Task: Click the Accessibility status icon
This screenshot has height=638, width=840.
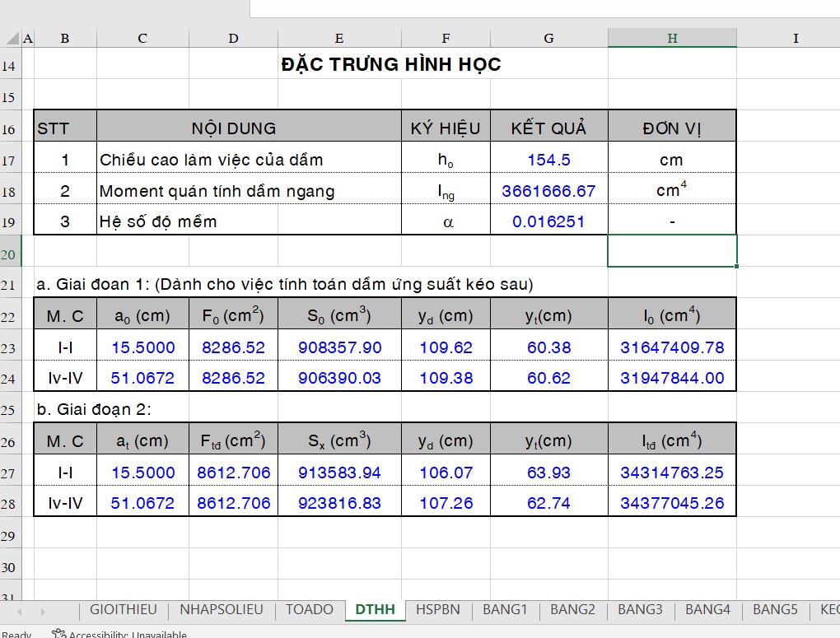Action: coord(58,634)
